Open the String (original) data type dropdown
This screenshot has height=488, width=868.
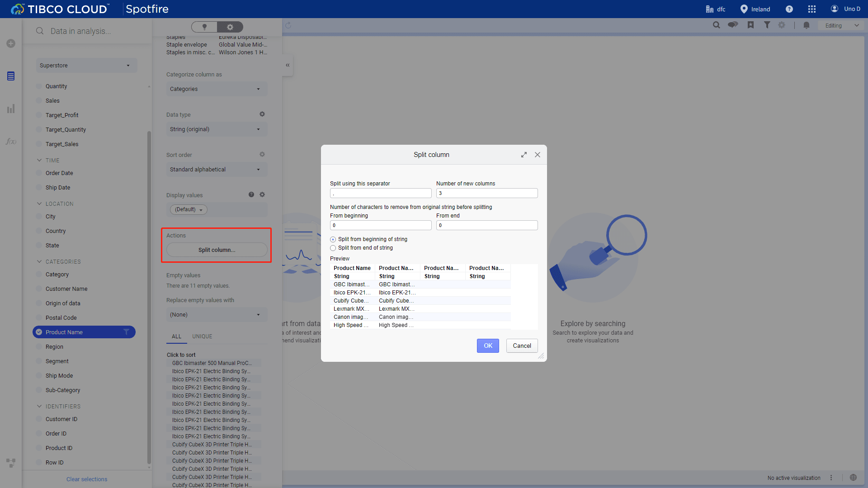click(x=217, y=129)
